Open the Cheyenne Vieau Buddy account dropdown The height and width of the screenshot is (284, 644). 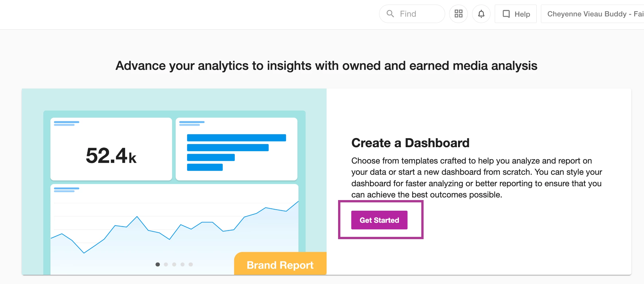(592, 14)
